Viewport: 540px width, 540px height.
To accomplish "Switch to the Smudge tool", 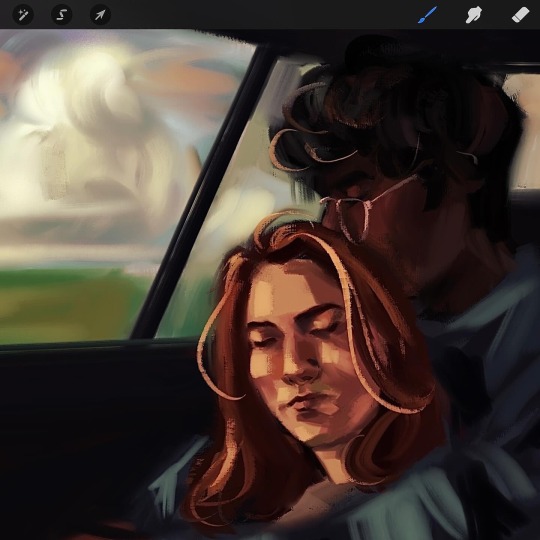I will [474, 15].
